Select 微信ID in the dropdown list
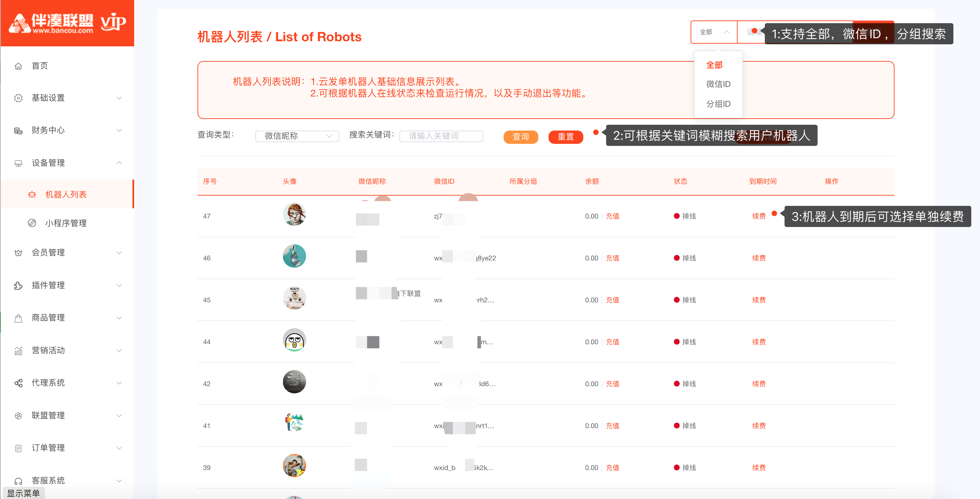 [718, 84]
